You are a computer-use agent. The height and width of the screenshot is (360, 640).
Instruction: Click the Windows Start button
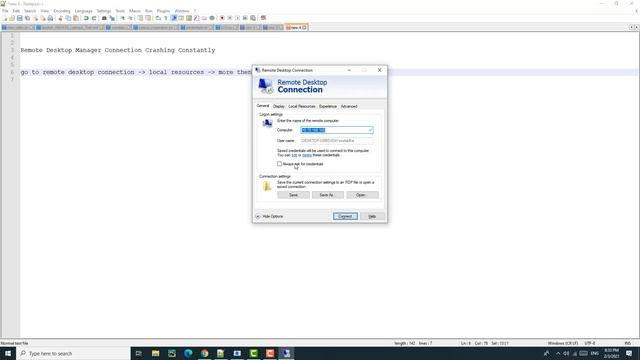(8, 353)
